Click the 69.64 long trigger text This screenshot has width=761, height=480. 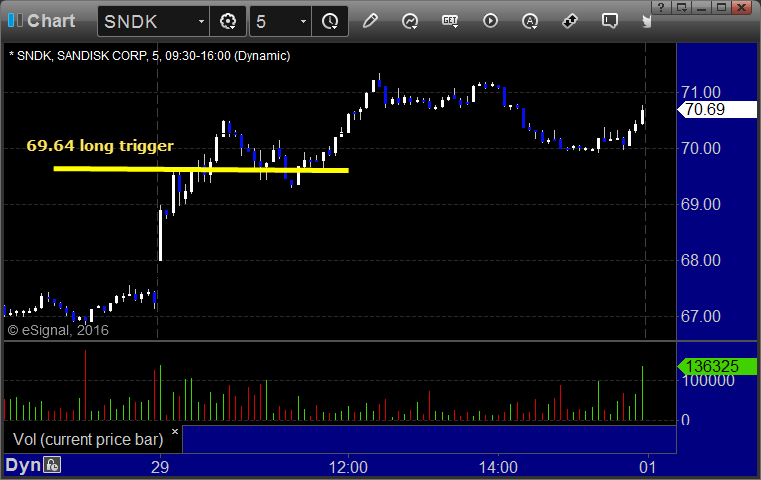[x=100, y=146]
